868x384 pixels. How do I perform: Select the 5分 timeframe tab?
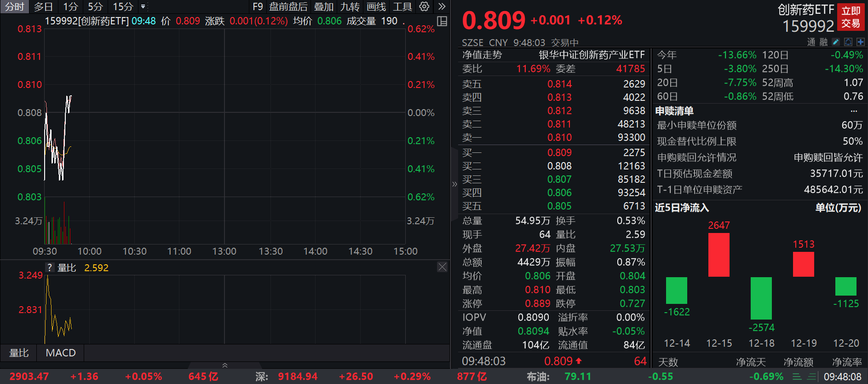(x=95, y=6)
